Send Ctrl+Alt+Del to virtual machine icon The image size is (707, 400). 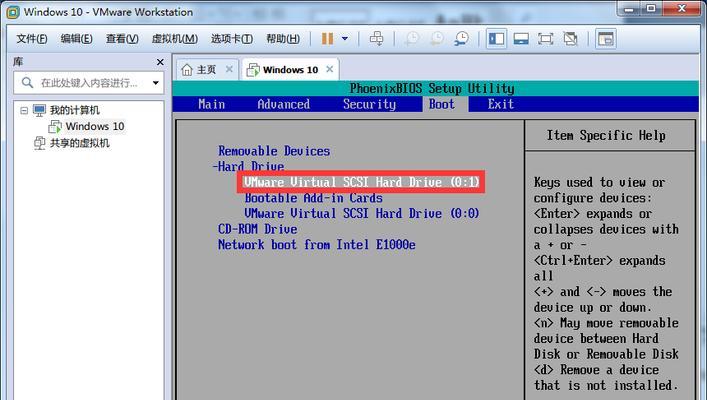click(376, 39)
